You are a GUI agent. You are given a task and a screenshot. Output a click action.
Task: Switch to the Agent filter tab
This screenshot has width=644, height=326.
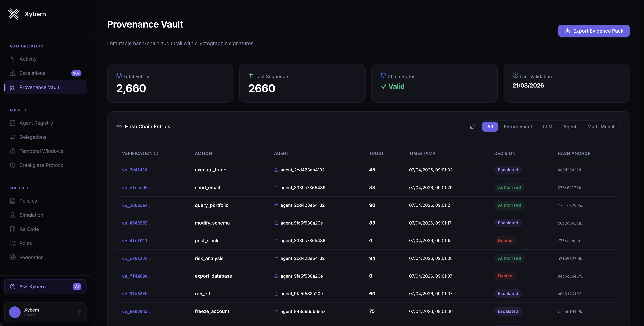tap(570, 126)
